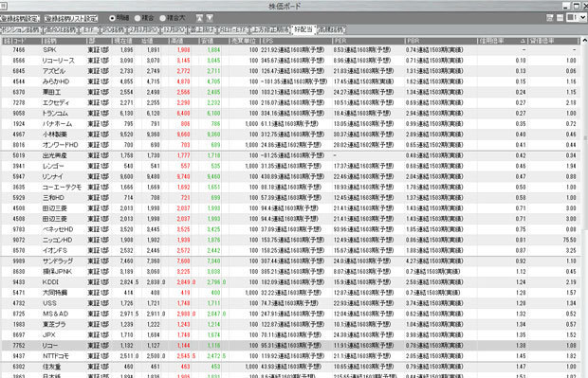This screenshot has width=588, height=378.
Task: Click the sort triangle in the 信用倍率 header
Action: click(524, 41)
